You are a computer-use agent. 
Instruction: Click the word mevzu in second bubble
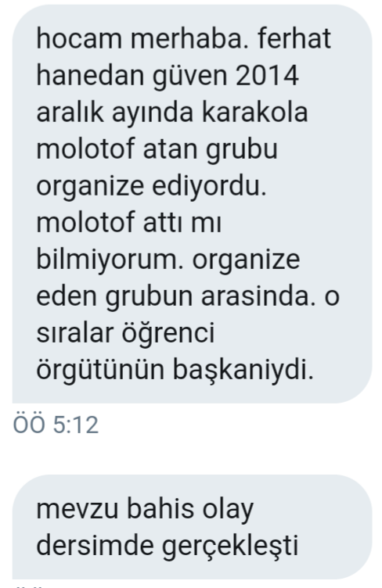pos(77,508)
